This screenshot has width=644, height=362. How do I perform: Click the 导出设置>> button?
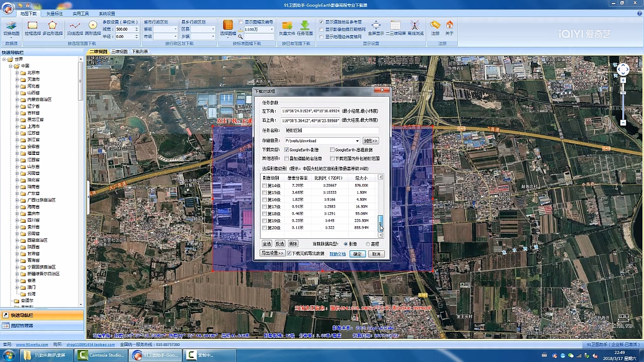tap(273, 253)
